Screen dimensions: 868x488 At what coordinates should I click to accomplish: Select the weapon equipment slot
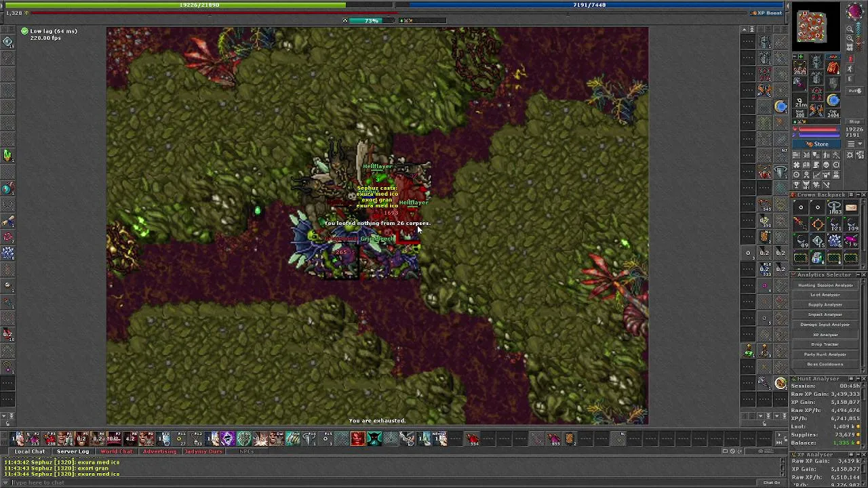pyautogui.click(x=800, y=84)
